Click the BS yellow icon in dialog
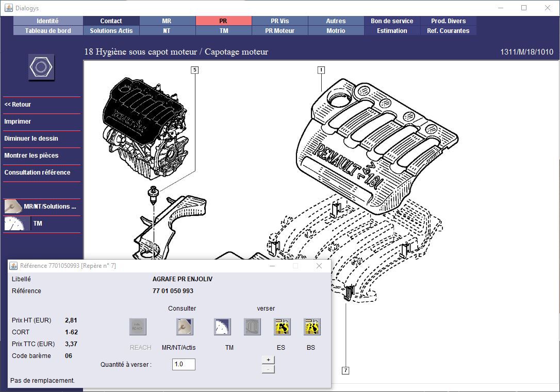 pyautogui.click(x=312, y=327)
